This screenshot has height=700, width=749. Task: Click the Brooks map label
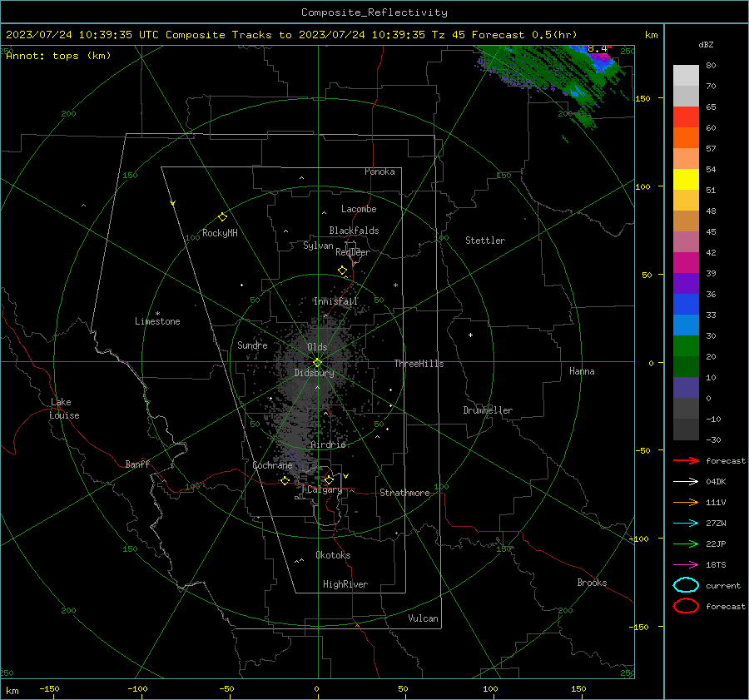click(x=592, y=583)
